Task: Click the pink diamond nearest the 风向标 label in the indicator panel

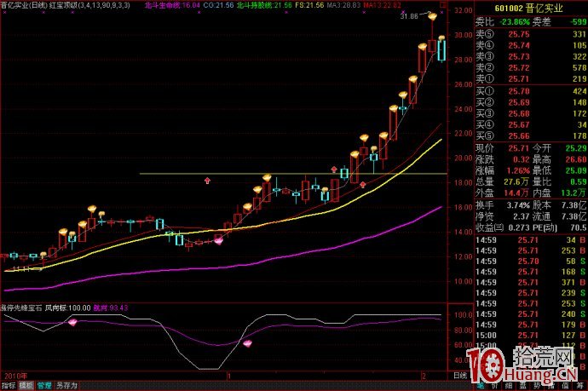Action: pos(72,322)
